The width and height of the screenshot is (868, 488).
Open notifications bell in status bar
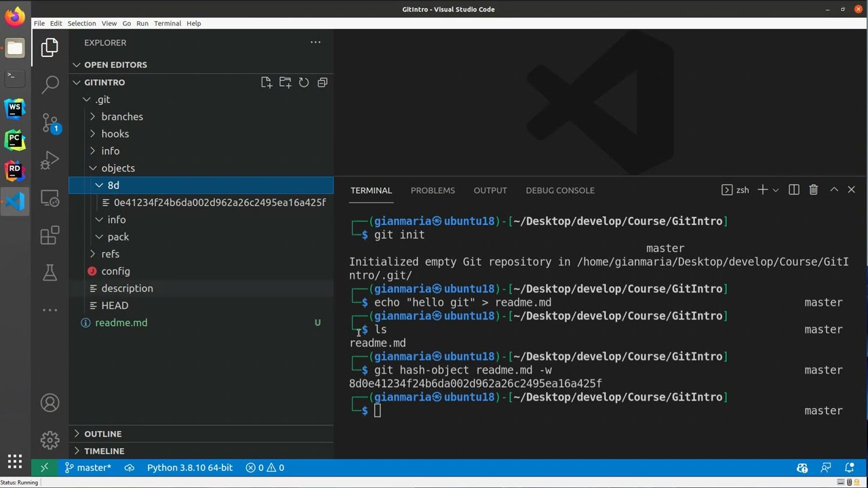[849, 468]
